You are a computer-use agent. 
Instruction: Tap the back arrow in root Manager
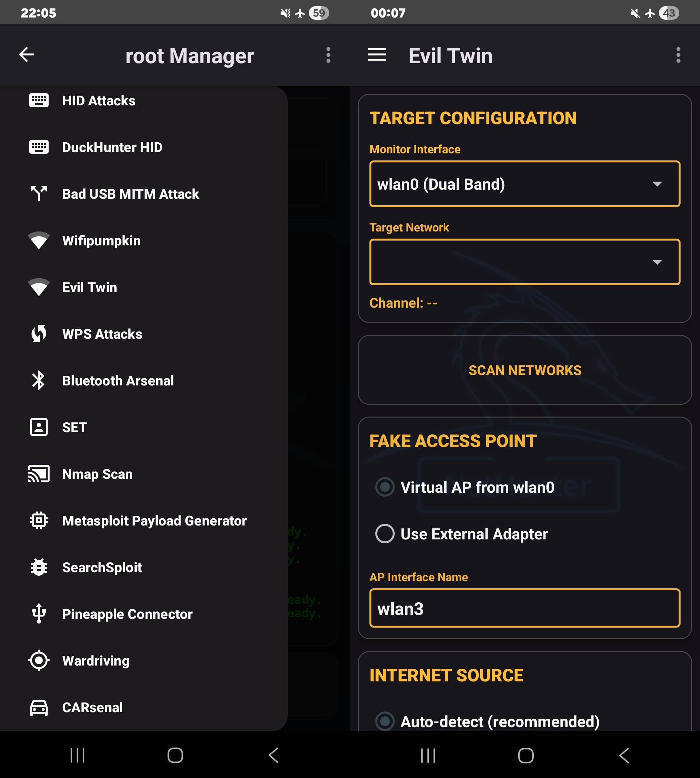click(x=27, y=55)
